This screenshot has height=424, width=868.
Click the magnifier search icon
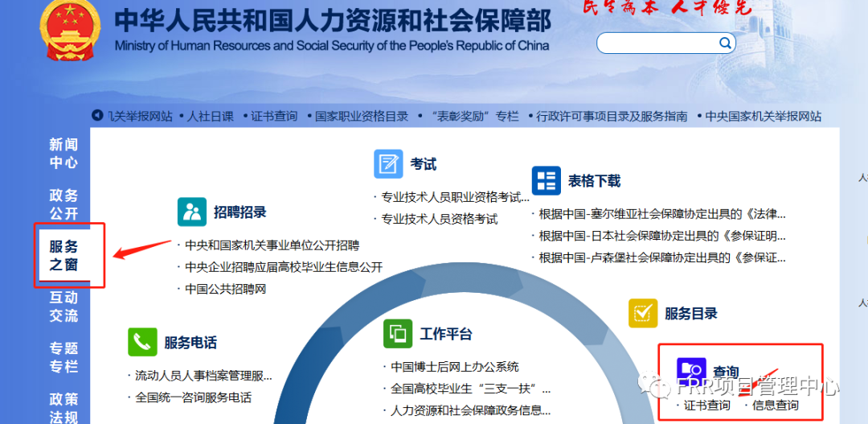[725, 43]
